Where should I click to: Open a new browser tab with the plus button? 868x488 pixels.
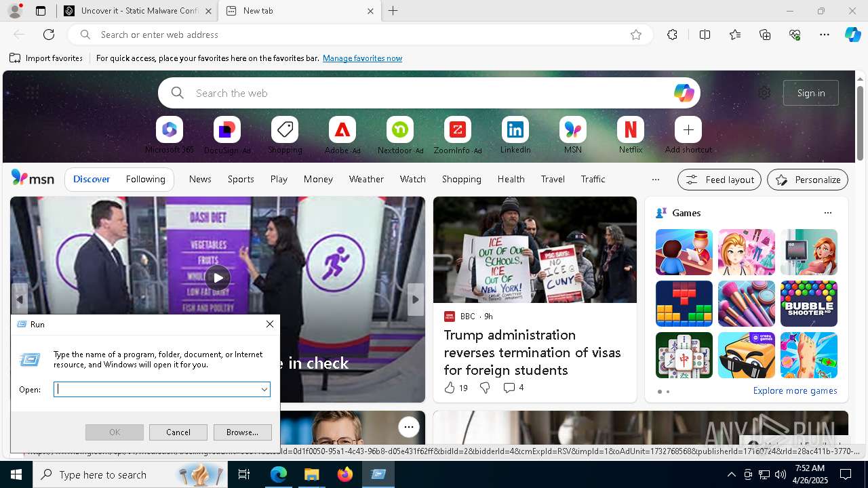393,11
